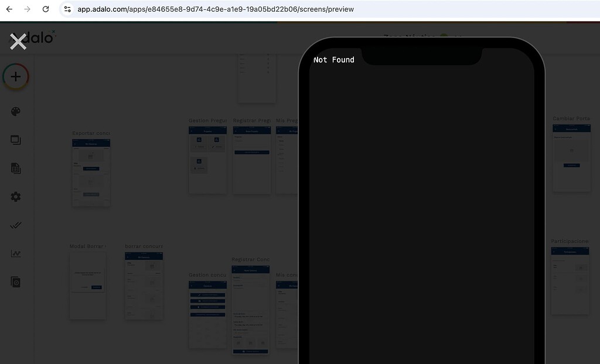Open the Gestion Preguntas screen thumbnail

click(207, 158)
